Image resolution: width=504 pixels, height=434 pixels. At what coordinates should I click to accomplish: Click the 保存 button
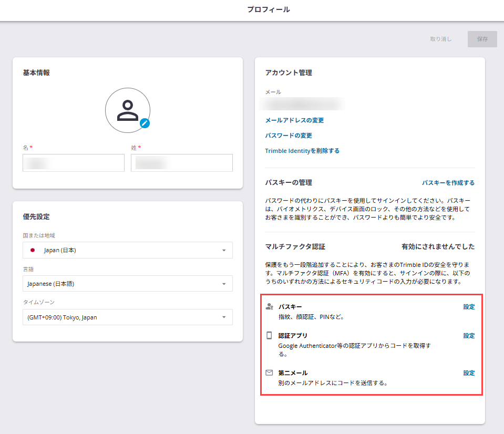coord(481,39)
